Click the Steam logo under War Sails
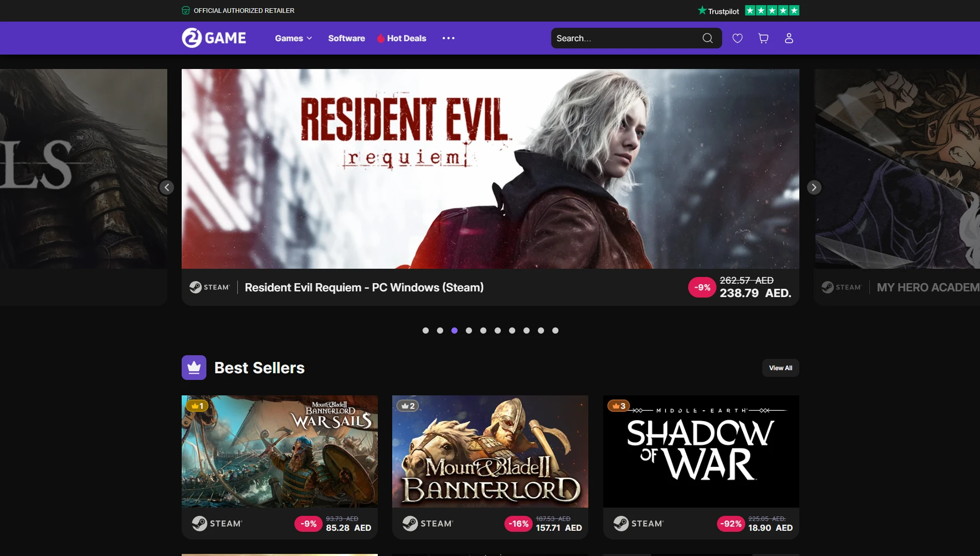Image resolution: width=980 pixels, height=556 pixels. click(x=217, y=524)
